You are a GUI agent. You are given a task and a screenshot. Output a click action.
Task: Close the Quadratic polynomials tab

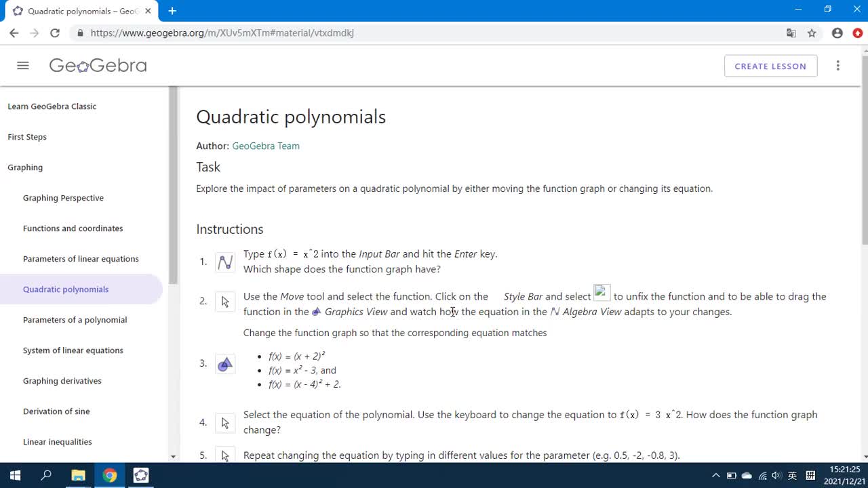[x=148, y=11]
